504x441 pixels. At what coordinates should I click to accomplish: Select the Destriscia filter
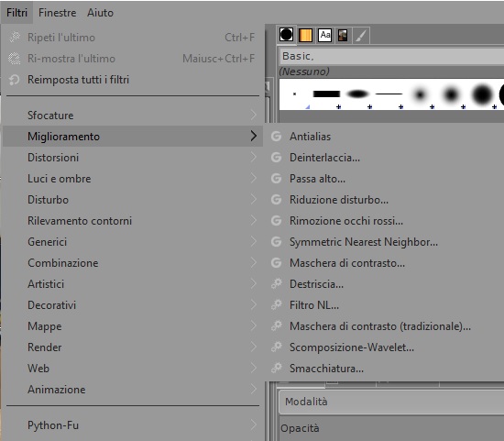point(385,284)
